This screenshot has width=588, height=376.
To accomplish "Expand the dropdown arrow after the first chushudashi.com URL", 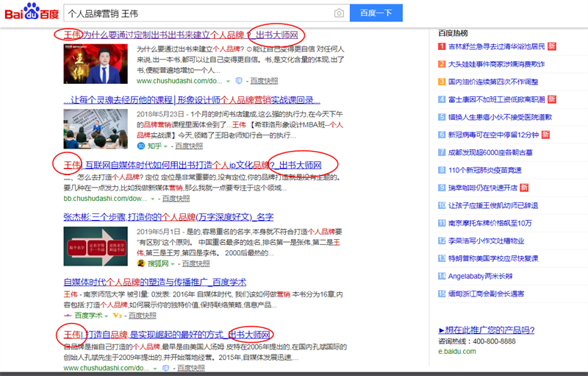I will click(x=229, y=80).
